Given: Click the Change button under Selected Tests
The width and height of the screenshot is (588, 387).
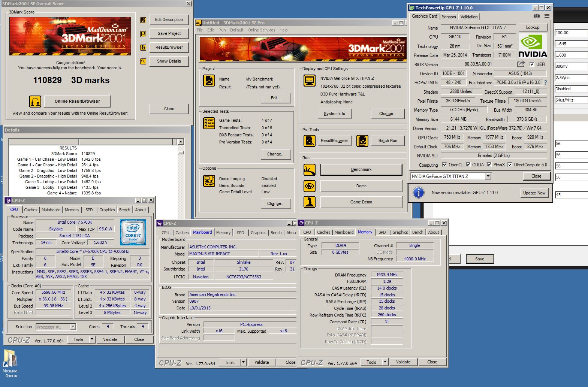Looking at the screenshot, I should pos(275,154).
